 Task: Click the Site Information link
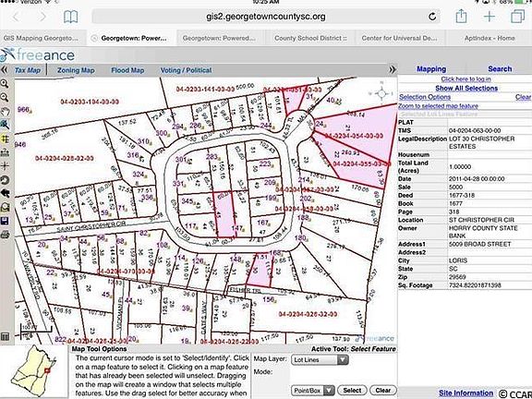pos(465,393)
